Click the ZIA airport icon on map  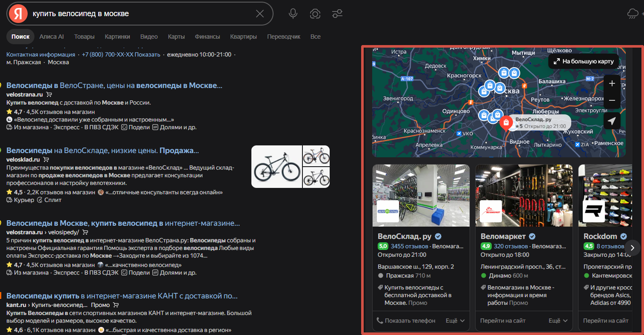click(x=577, y=145)
